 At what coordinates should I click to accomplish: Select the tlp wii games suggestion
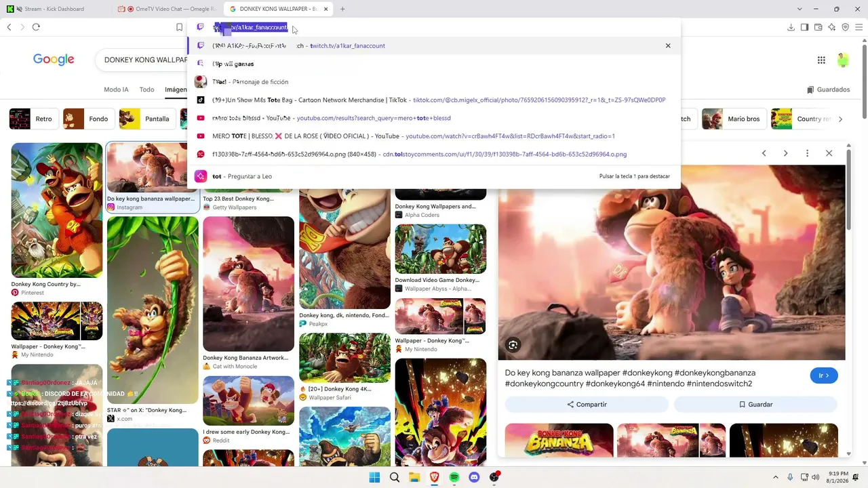pyautogui.click(x=434, y=64)
